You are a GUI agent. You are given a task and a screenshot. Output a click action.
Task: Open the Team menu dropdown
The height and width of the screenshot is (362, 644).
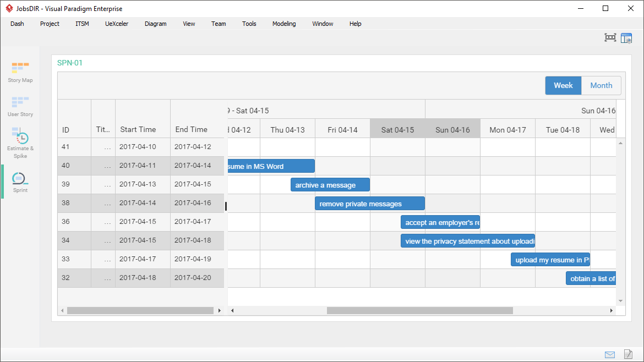(x=219, y=24)
